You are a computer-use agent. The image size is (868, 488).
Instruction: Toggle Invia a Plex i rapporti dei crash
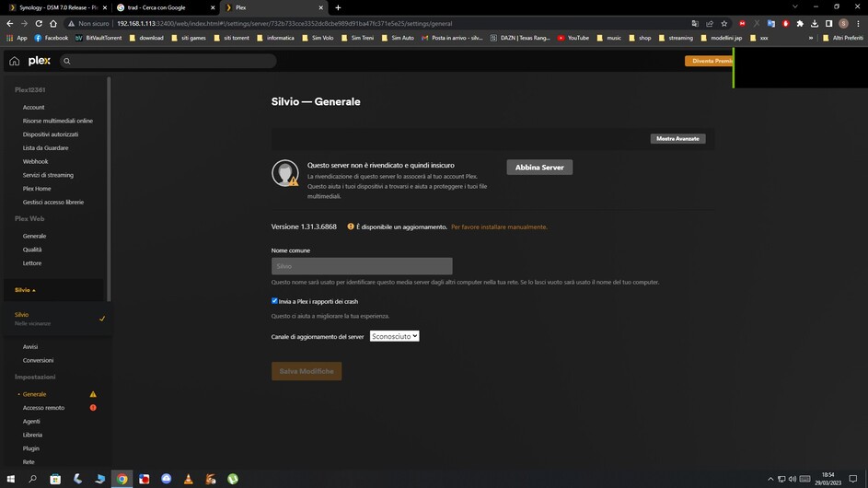[x=274, y=301]
